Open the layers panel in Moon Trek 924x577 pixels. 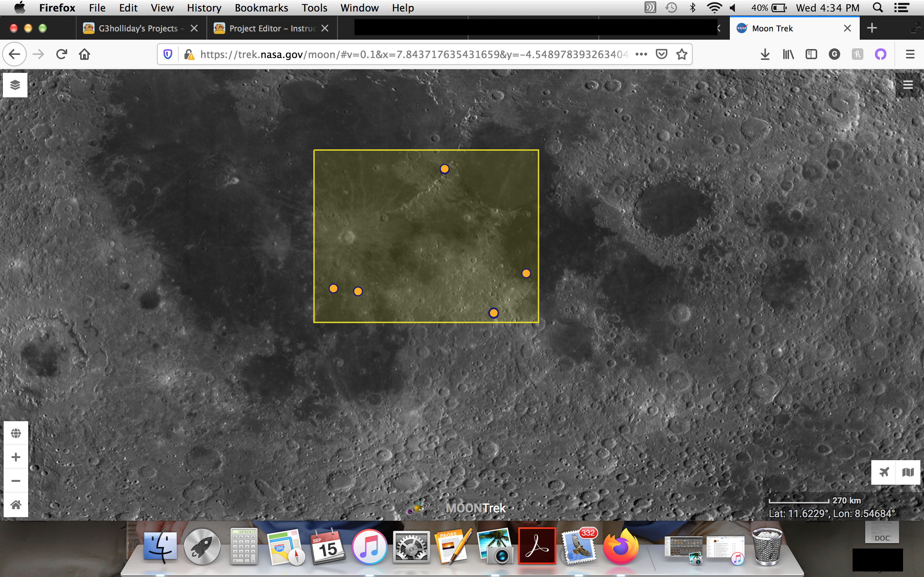click(15, 85)
